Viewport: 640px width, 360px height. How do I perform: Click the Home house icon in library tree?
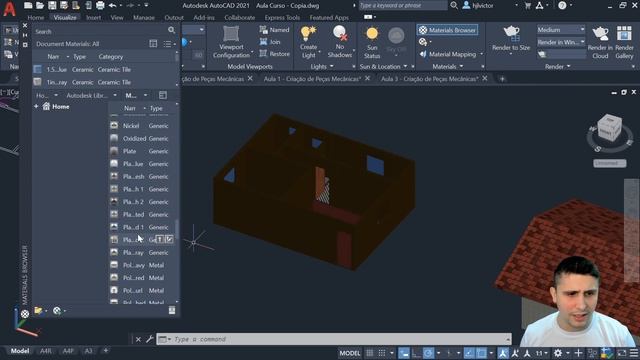point(46,107)
